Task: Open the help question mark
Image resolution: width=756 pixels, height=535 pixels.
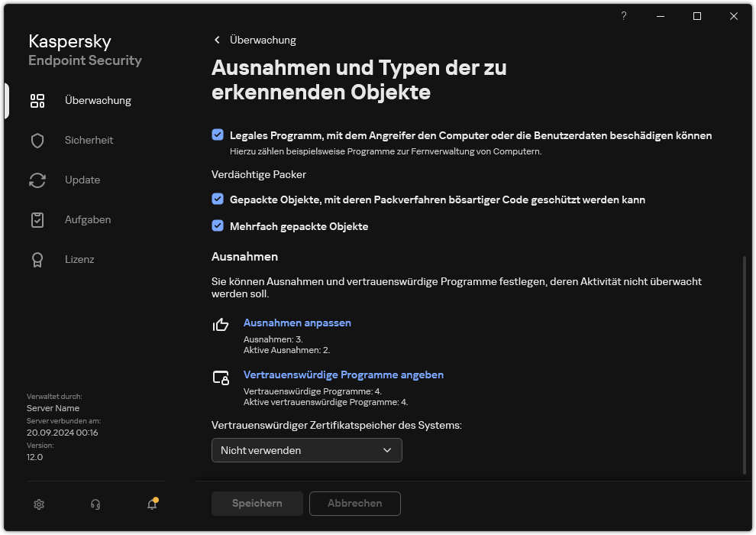Action: pyautogui.click(x=623, y=16)
